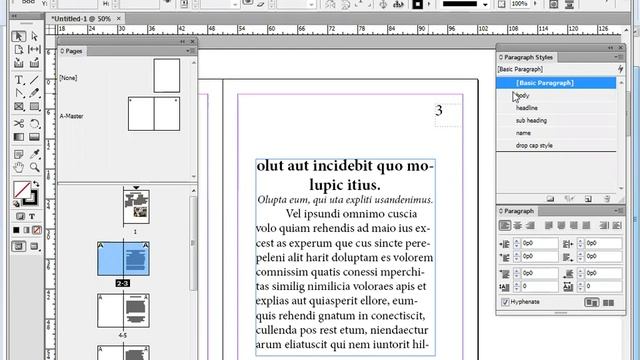Select the Free Transform tool
Image resolution: width=640 pixels, height=360 pixels.
(34, 123)
